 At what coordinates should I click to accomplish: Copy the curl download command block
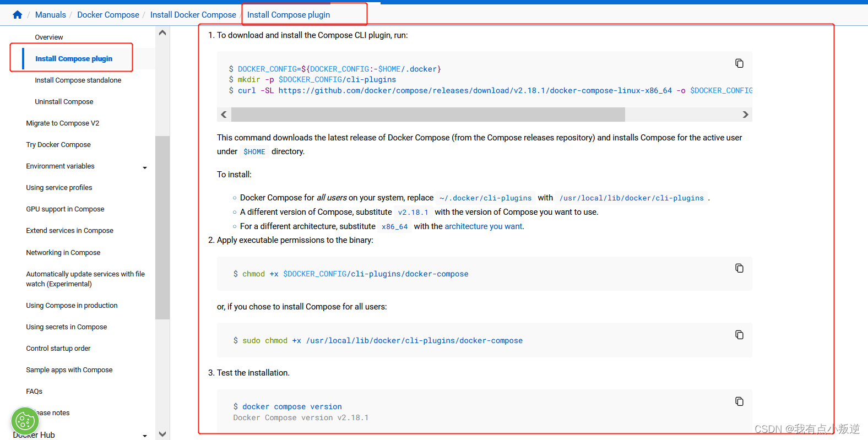click(739, 63)
